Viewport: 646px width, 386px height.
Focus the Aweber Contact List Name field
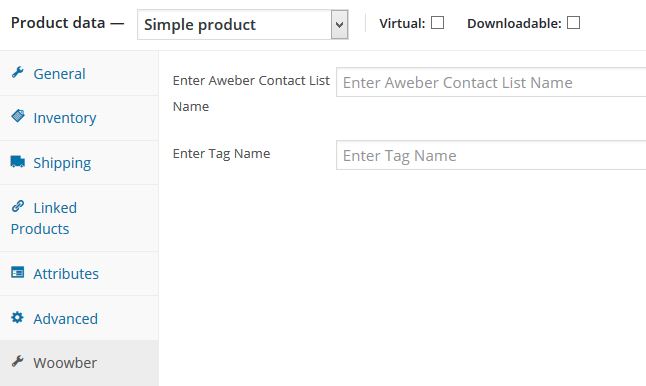[x=491, y=82]
